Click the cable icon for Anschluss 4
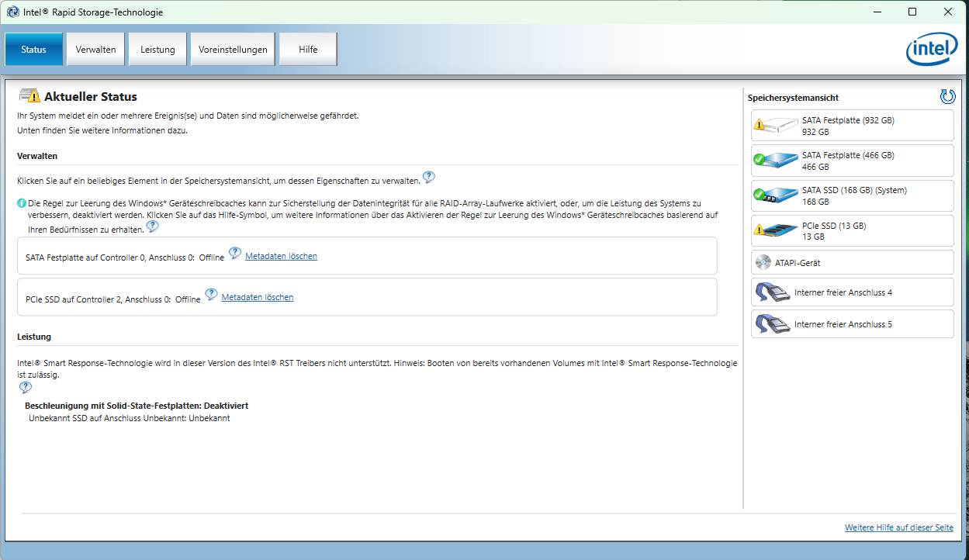 coord(772,292)
